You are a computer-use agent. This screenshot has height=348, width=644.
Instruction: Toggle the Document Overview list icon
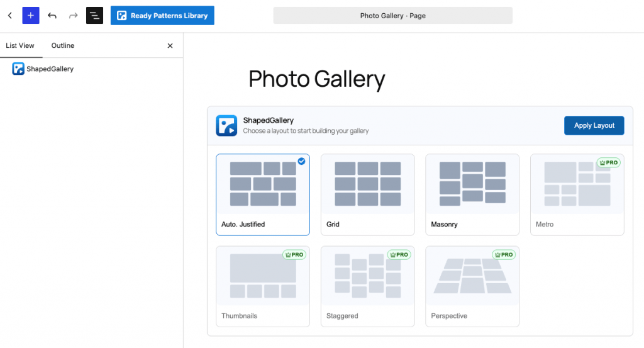[x=94, y=16]
